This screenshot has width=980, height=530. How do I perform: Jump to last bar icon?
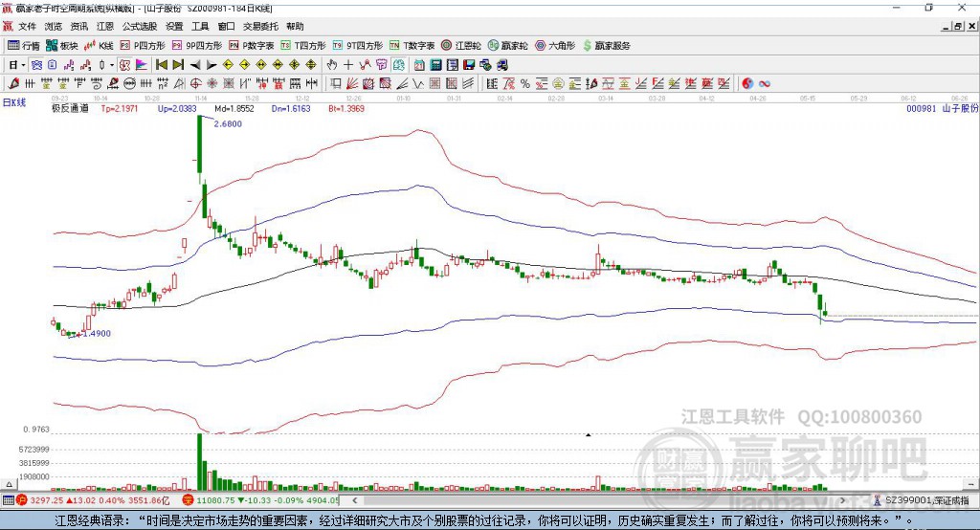(178, 65)
